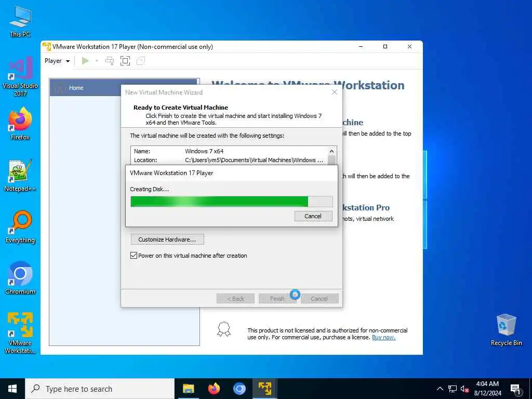532x399 pixels.
Task: Launch Chromium from the desktop
Action: [x=20, y=278]
